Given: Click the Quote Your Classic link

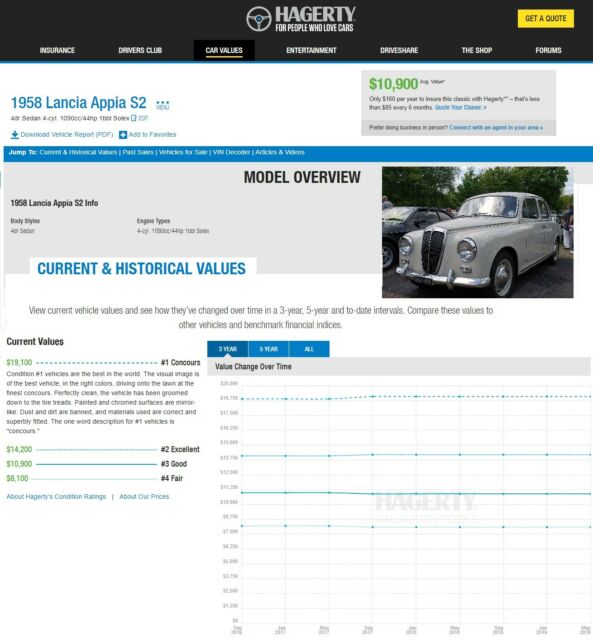Looking at the screenshot, I should [460, 108].
